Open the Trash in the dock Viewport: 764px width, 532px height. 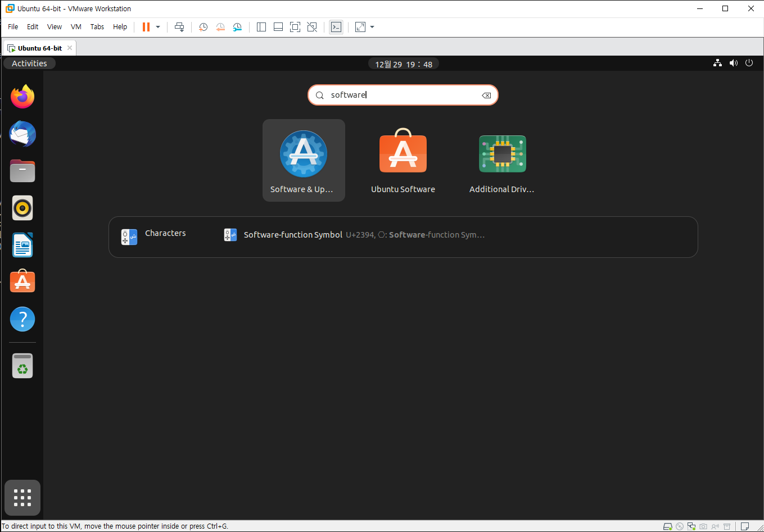pos(22,366)
